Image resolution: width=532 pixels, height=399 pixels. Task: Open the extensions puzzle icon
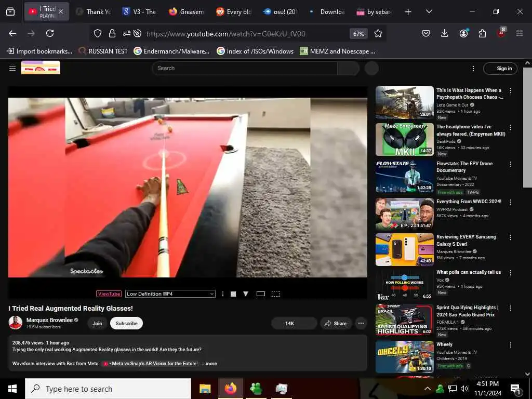[x=482, y=33]
